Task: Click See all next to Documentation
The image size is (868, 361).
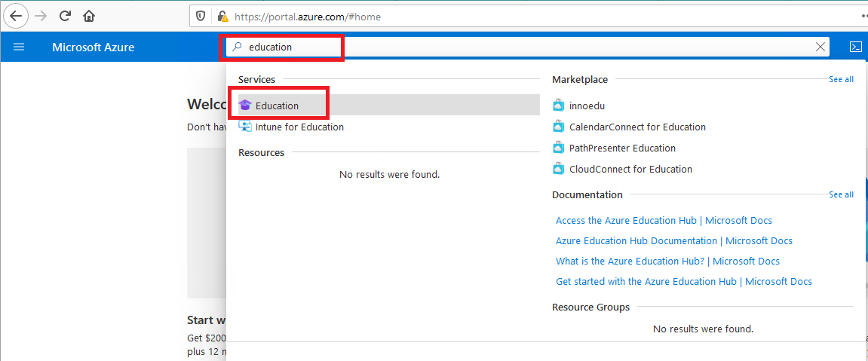Action: coord(841,194)
